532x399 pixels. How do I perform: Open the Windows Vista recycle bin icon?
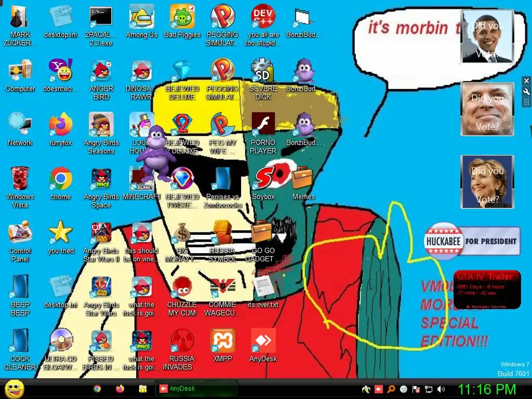tap(20, 187)
